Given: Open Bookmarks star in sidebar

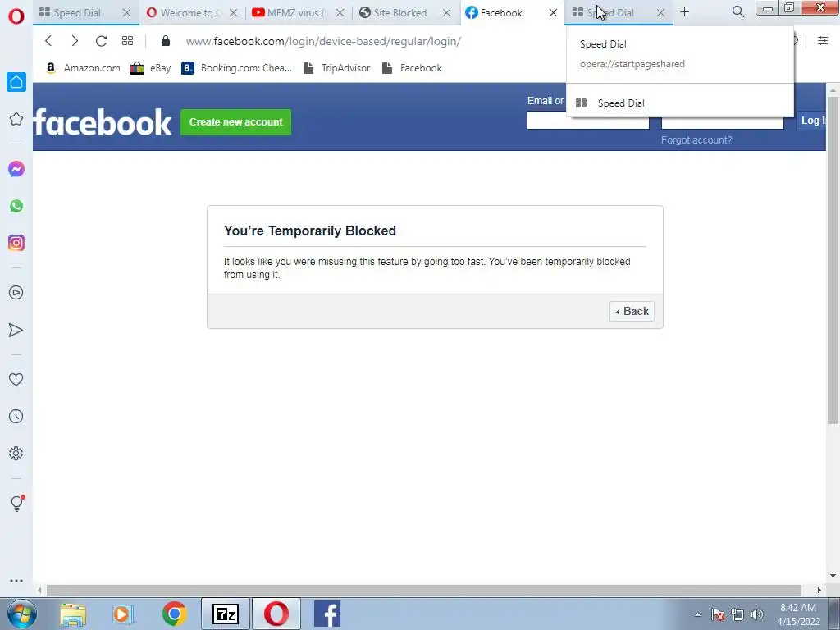Looking at the screenshot, I should 16,119.
